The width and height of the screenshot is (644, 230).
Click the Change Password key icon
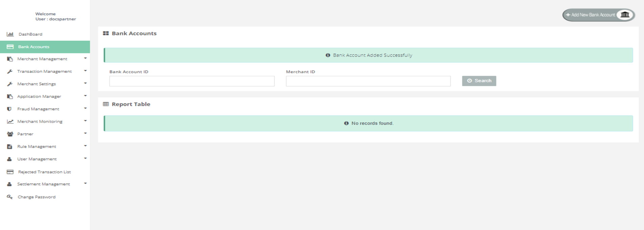[x=10, y=197]
